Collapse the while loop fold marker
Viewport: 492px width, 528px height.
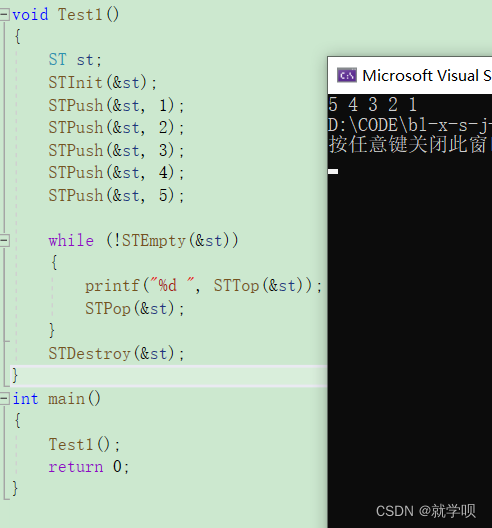pos(4,240)
